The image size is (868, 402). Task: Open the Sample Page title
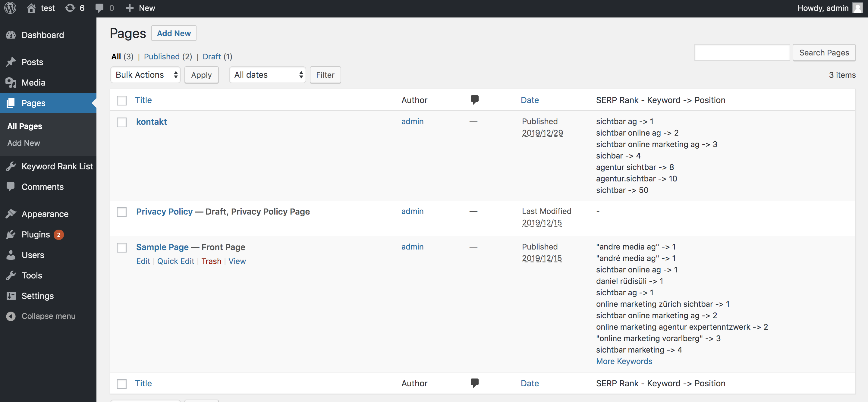[x=162, y=247]
